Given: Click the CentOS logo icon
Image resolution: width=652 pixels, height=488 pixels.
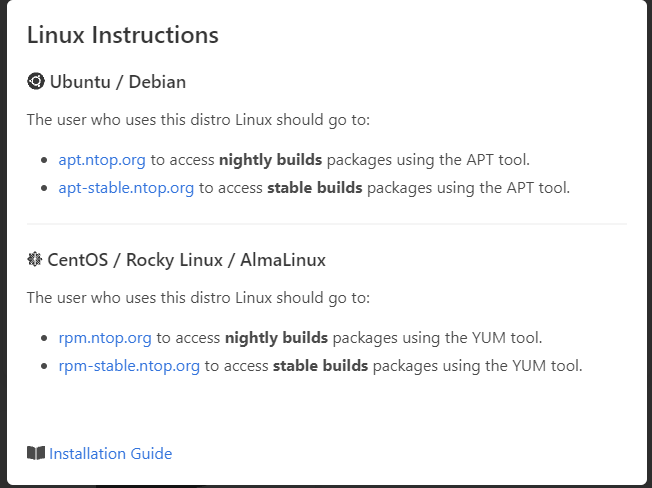Looking at the screenshot, I should 35,260.
